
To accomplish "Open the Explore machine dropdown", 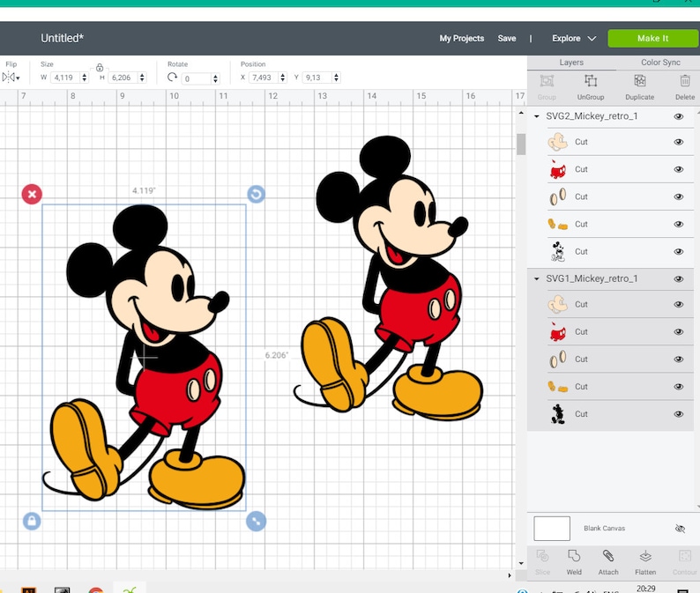I will 574,39.
